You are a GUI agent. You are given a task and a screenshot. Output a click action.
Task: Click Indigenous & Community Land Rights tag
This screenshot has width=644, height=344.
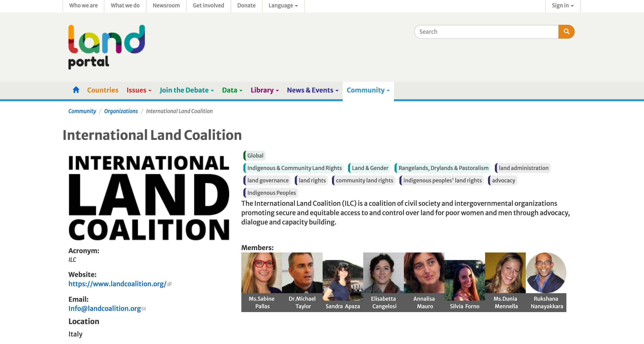pos(294,168)
